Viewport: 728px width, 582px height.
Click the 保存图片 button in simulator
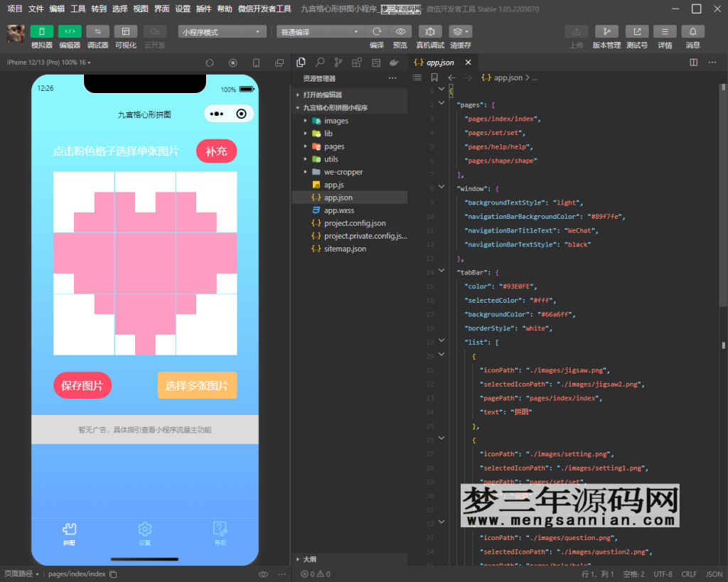point(82,386)
